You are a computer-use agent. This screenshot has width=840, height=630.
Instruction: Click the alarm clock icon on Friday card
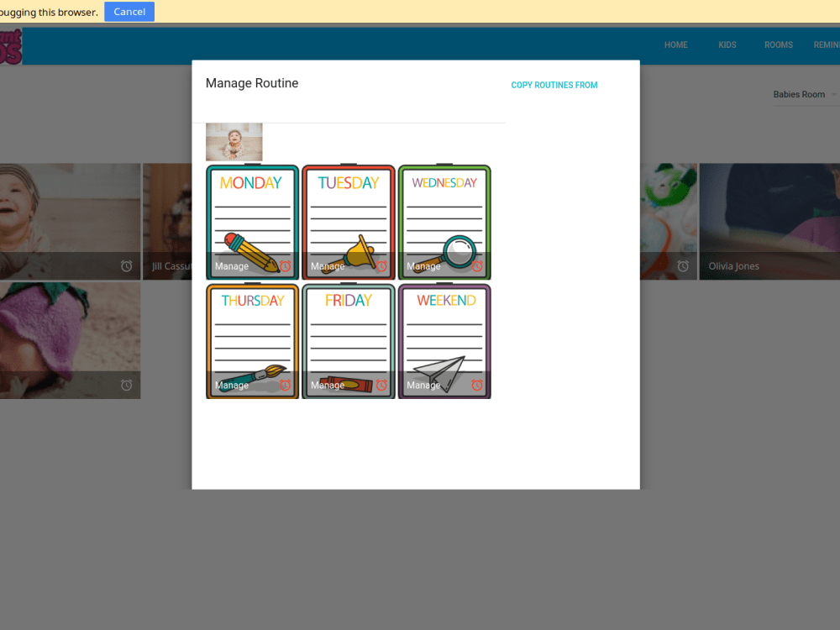coord(381,386)
